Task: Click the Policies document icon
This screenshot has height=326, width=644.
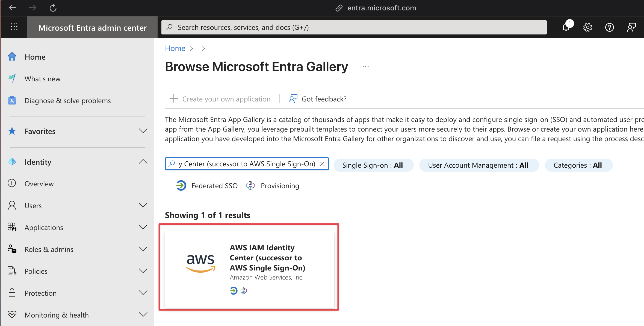Action: coord(12,271)
